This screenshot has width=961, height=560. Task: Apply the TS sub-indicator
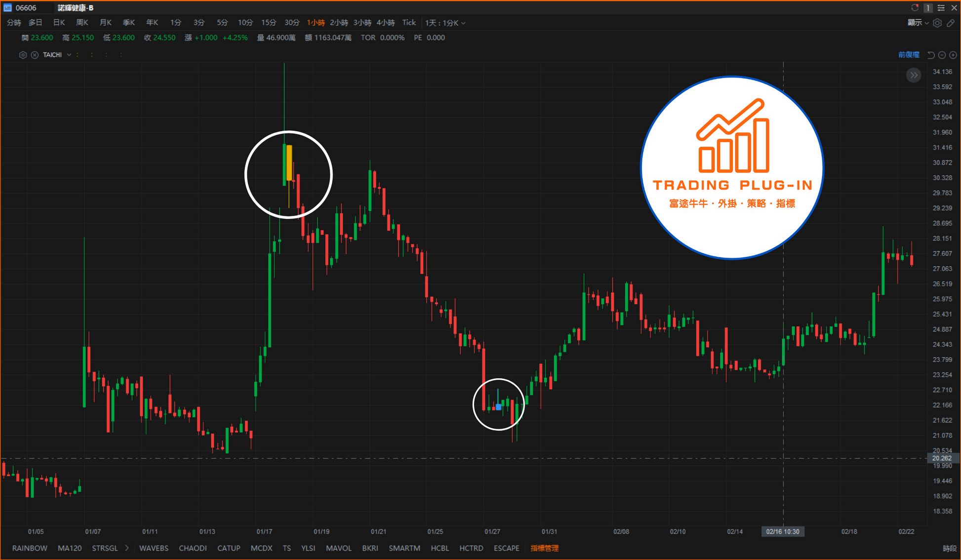(x=287, y=548)
